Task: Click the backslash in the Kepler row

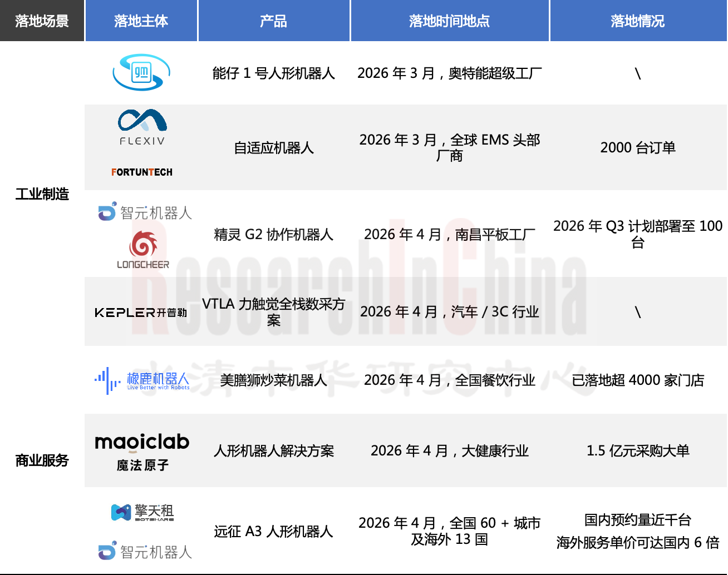Action: tap(638, 312)
